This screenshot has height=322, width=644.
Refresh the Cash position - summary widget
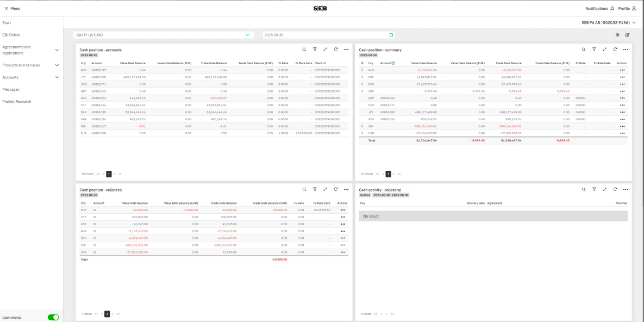(x=615, y=49)
